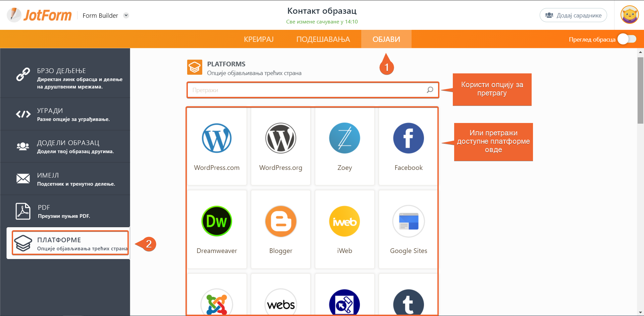Click the layers icon beside ПЛАТФОРМЕ
This screenshot has width=644, height=316.
23,243
